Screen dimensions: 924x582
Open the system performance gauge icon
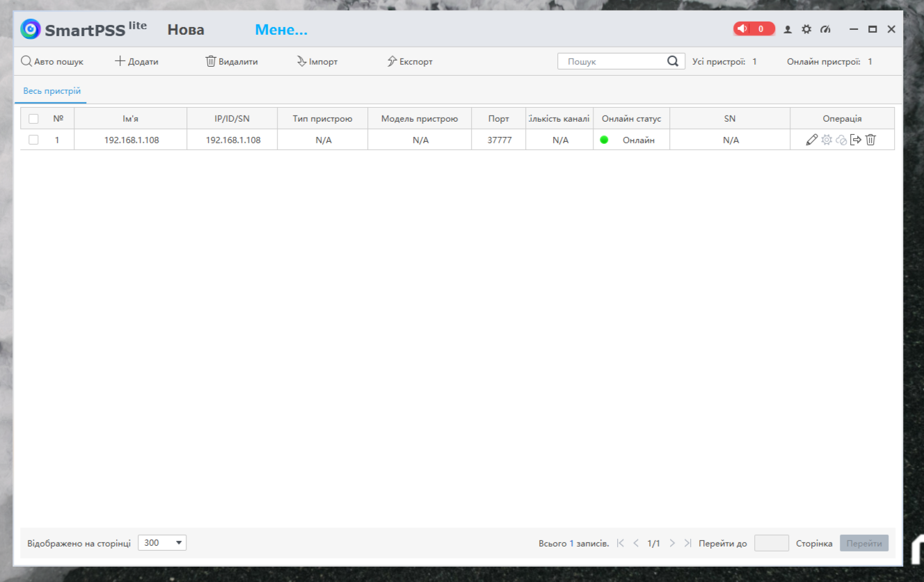(825, 29)
